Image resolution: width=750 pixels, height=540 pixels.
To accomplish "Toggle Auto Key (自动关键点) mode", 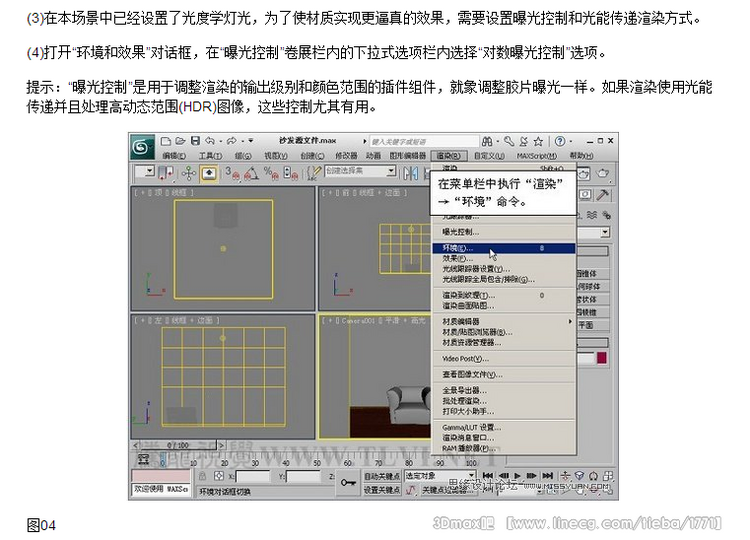I will (382, 476).
